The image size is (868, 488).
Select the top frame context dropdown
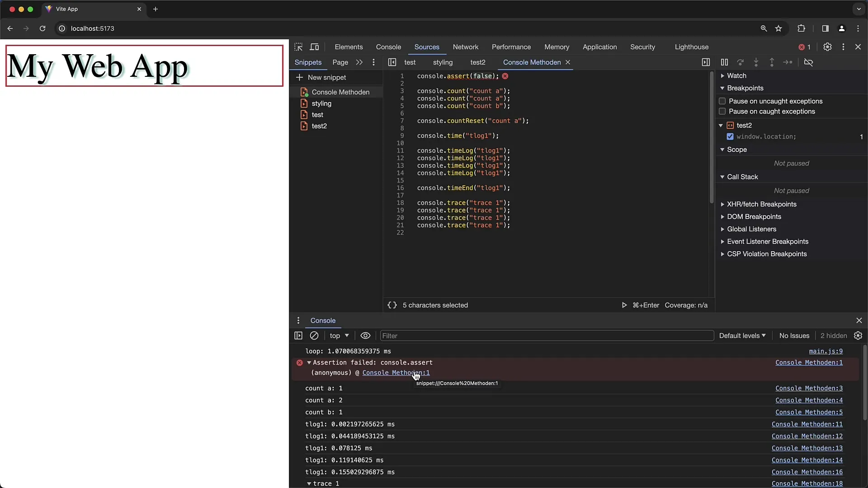[338, 335]
